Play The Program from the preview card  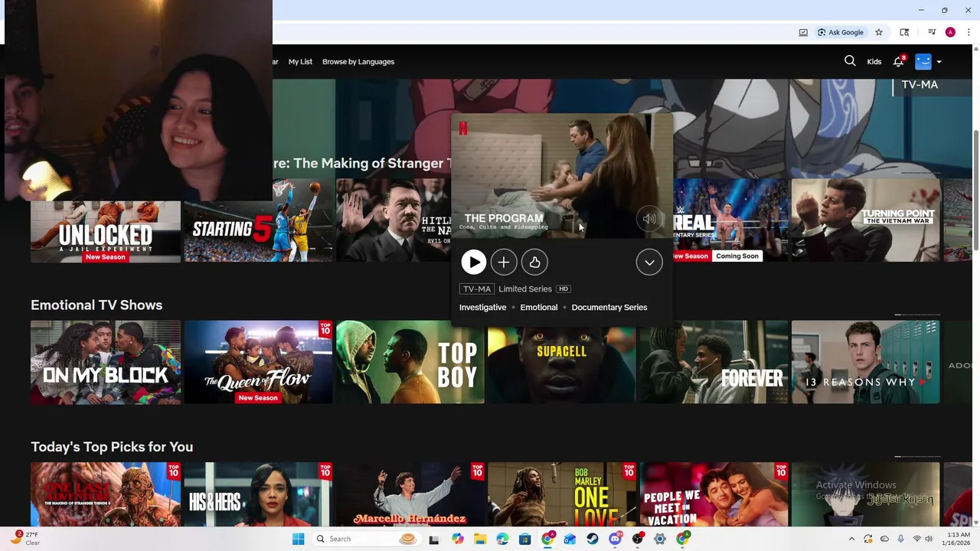(x=473, y=262)
